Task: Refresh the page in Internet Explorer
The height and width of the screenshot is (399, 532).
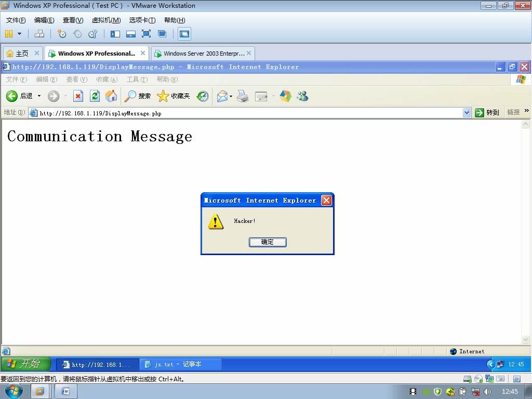Action: point(95,96)
